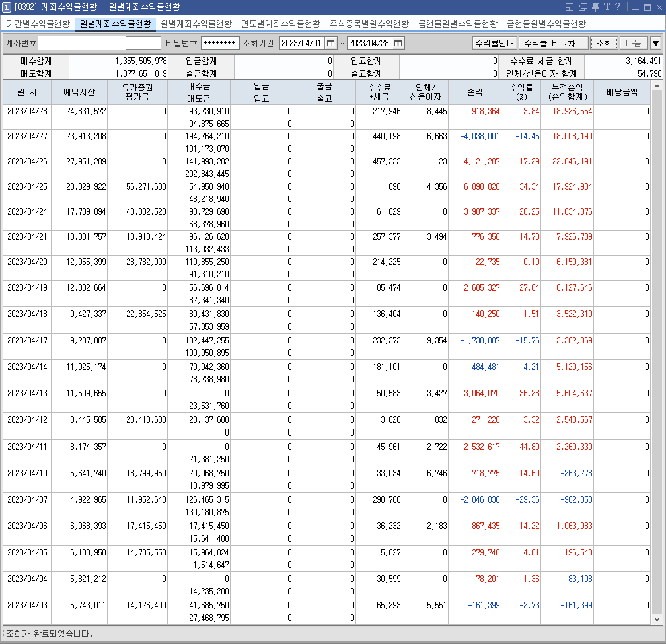666x644 pixels.
Task: Open calendar picker for end date 2023/04/28
Action: coord(398,43)
